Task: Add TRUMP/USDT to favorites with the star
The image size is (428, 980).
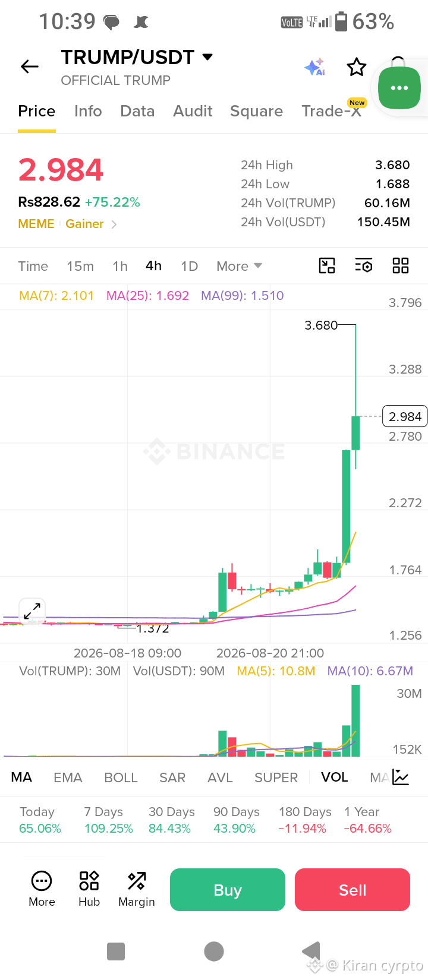Action: pos(357,67)
